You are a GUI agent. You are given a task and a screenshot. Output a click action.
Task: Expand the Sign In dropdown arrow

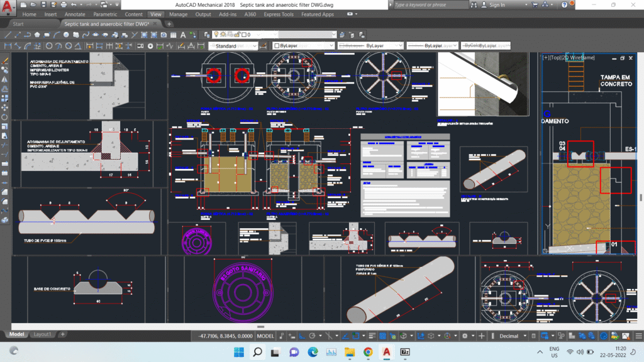click(x=526, y=5)
